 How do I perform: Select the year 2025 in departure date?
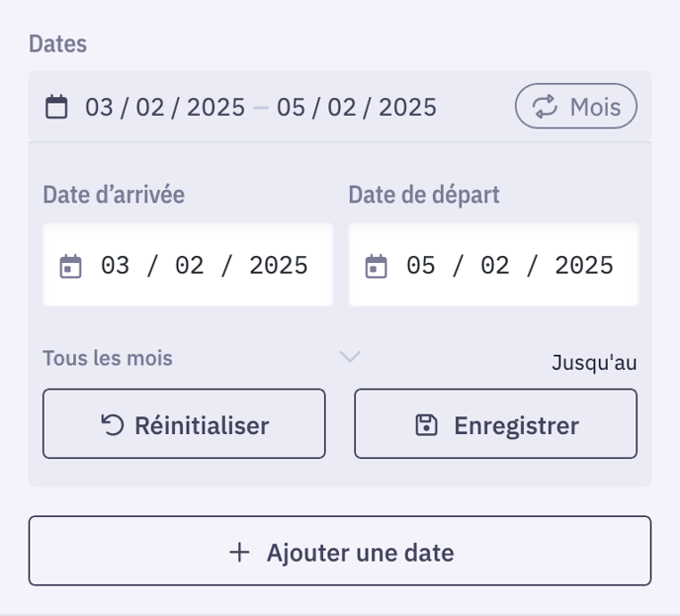click(x=584, y=266)
